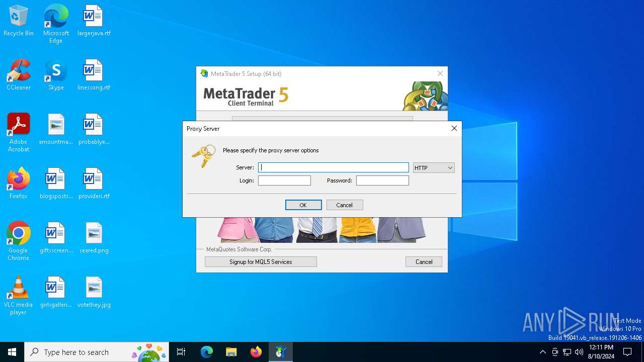
Task: Focus the Login input field
Action: 284,180
